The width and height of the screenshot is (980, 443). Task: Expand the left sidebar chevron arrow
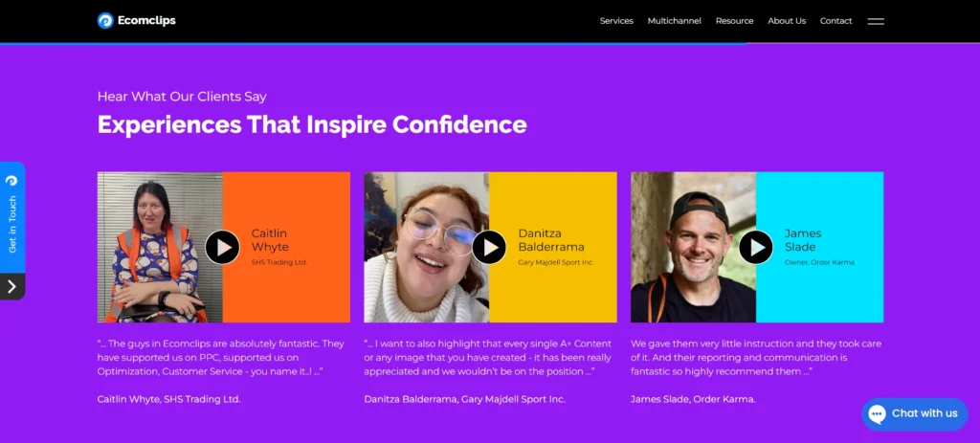point(11,286)
